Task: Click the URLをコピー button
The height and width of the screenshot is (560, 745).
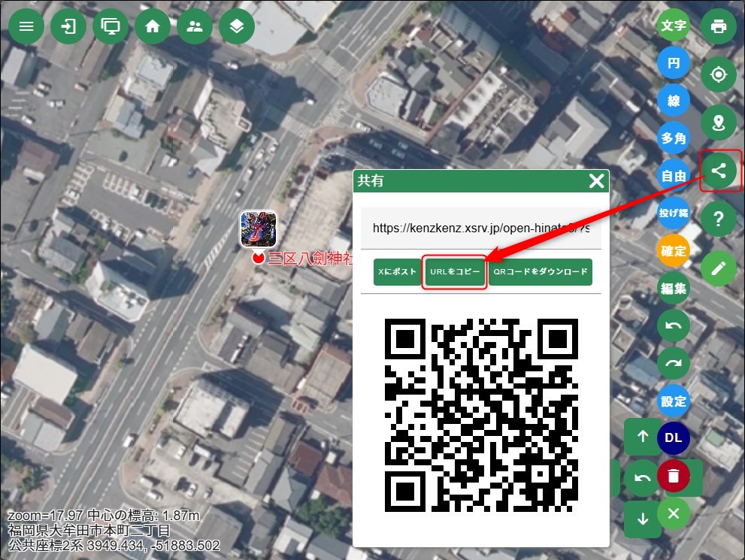Action: (454, 272)
